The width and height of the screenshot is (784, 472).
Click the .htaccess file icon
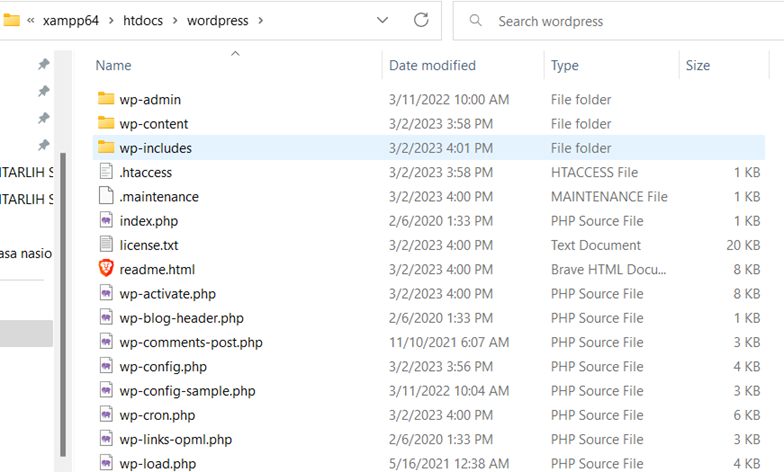click(x=107, y=172)
